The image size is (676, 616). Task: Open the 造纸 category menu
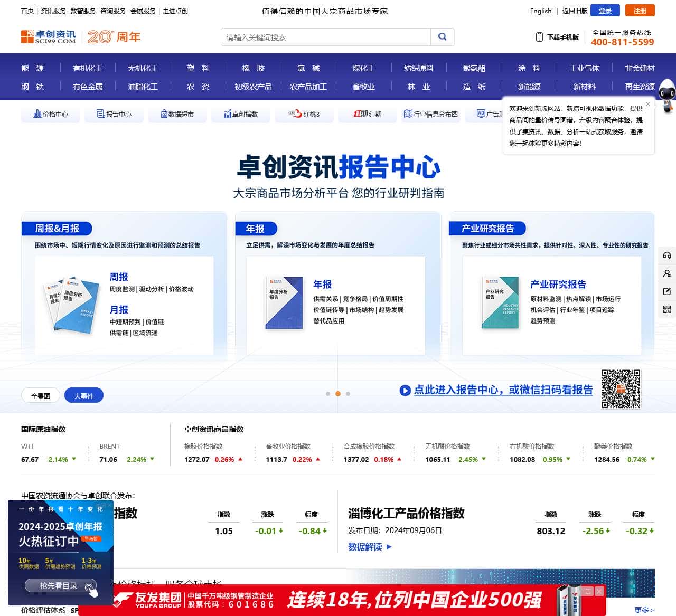point(474,87)
